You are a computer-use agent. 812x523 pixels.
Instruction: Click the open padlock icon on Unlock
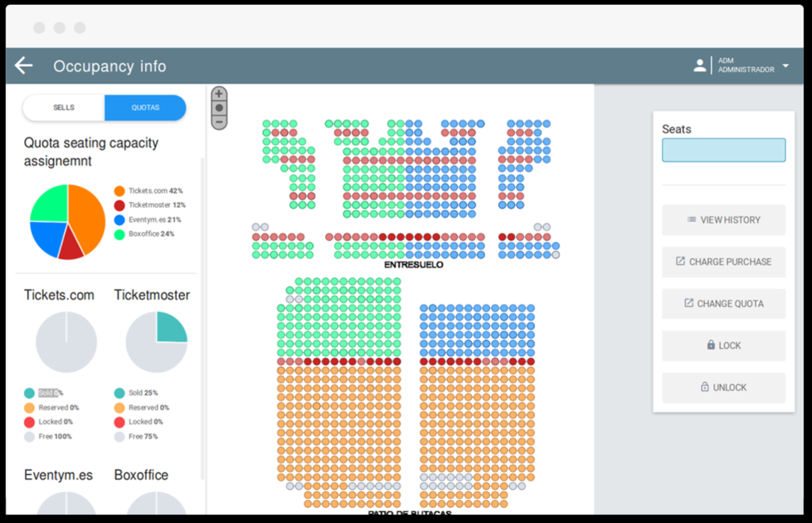pyautogui.click(x=704, y=387)
